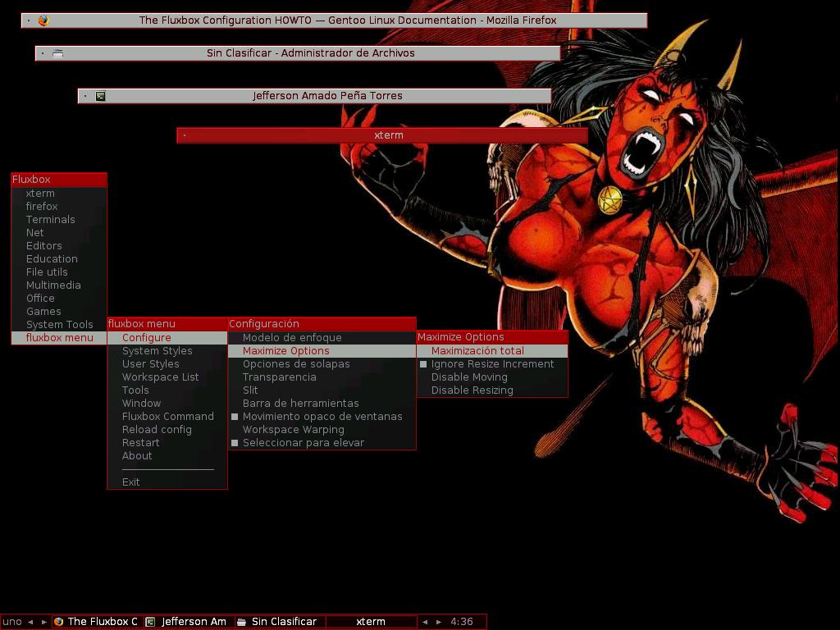This screenshot has height=630, width=840.
Task: Expand the Terminals submenu
Action: tap(59, 220)
